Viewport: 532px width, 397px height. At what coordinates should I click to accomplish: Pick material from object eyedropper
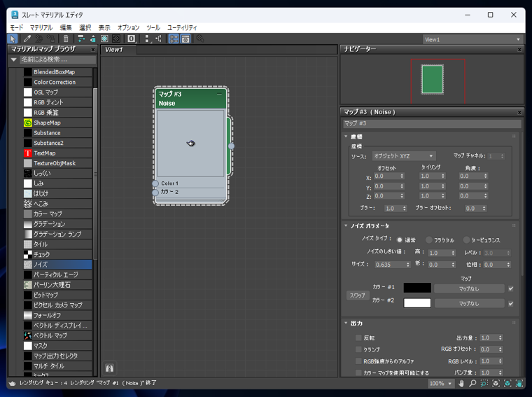coord(27,39)
